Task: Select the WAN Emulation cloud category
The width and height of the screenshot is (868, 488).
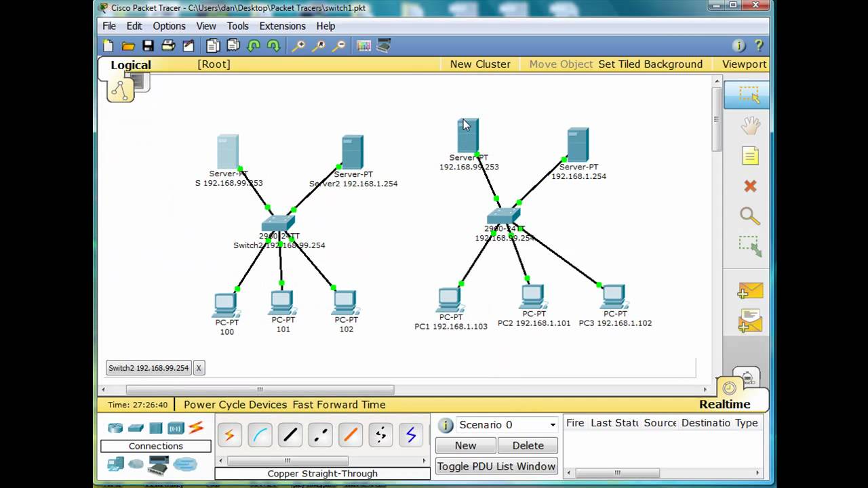Action: 136,464
